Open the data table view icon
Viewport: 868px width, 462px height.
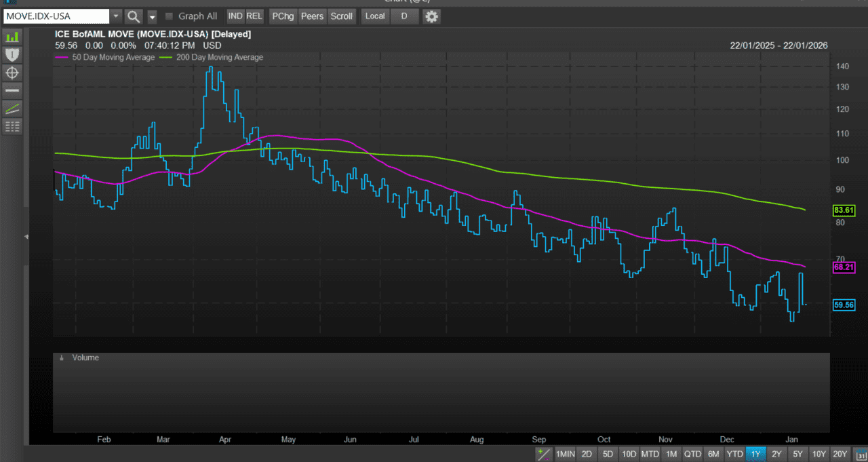click(12, 126)
